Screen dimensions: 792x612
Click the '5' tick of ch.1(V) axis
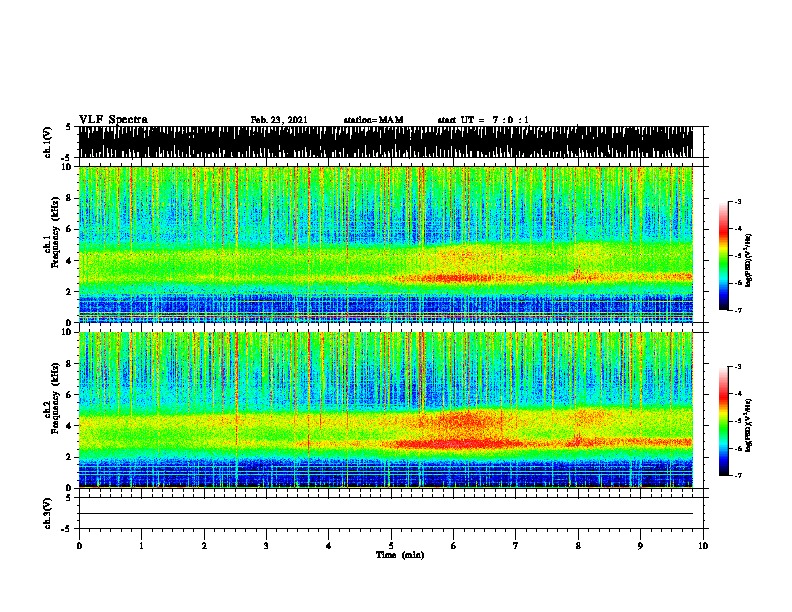click(69, 127)
